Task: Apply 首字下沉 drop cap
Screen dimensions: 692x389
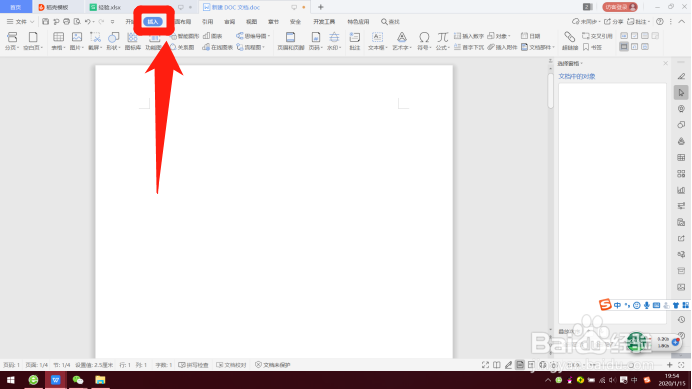Action: pos(469,47)
